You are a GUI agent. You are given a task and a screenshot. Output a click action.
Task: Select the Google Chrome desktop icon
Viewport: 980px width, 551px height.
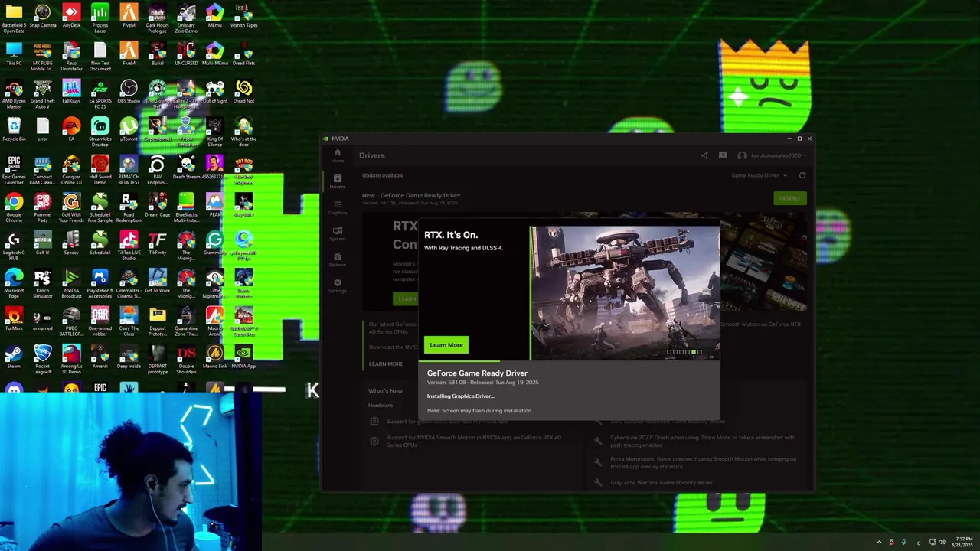point(14,208)
